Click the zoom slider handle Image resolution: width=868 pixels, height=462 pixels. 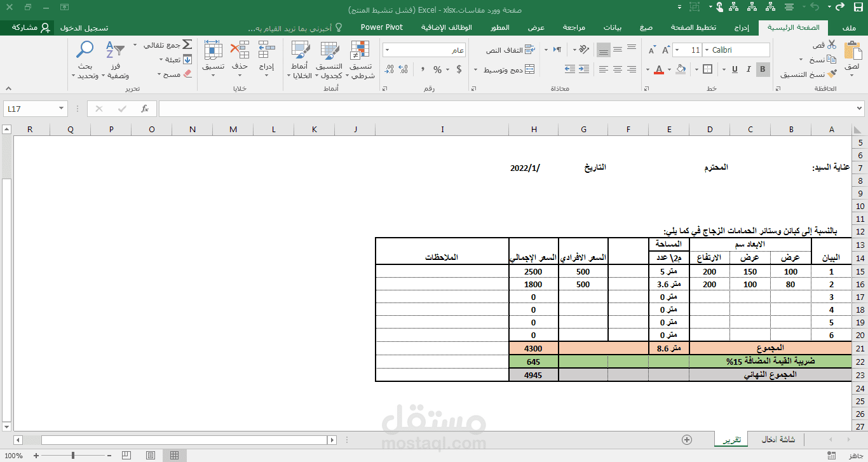[x=72, y=455]
